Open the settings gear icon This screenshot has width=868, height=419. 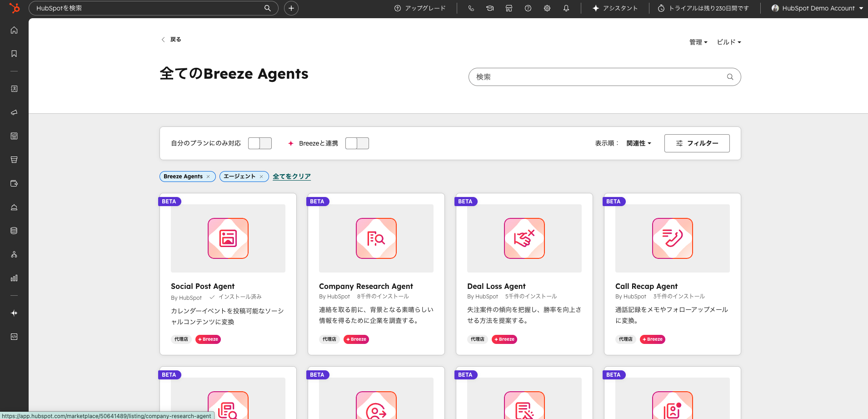[x=547, y=8]
